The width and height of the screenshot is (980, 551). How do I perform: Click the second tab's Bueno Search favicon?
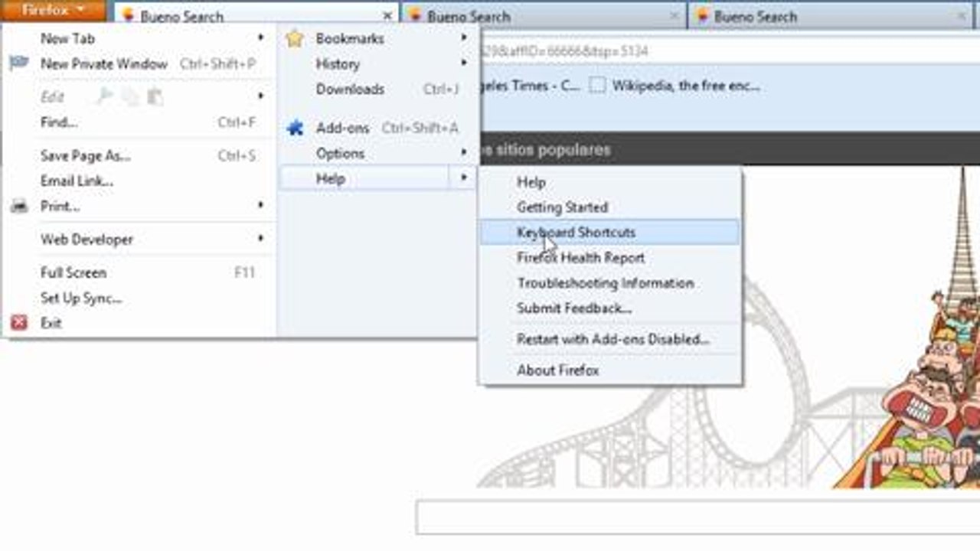pos(415,16)
